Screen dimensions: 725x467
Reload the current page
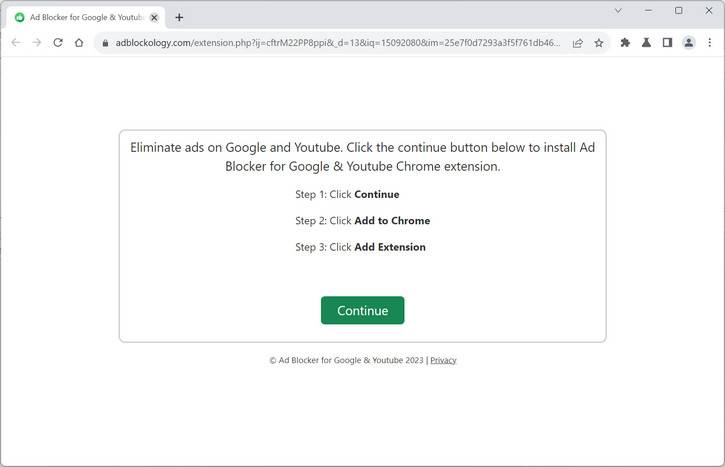(58, 43)
